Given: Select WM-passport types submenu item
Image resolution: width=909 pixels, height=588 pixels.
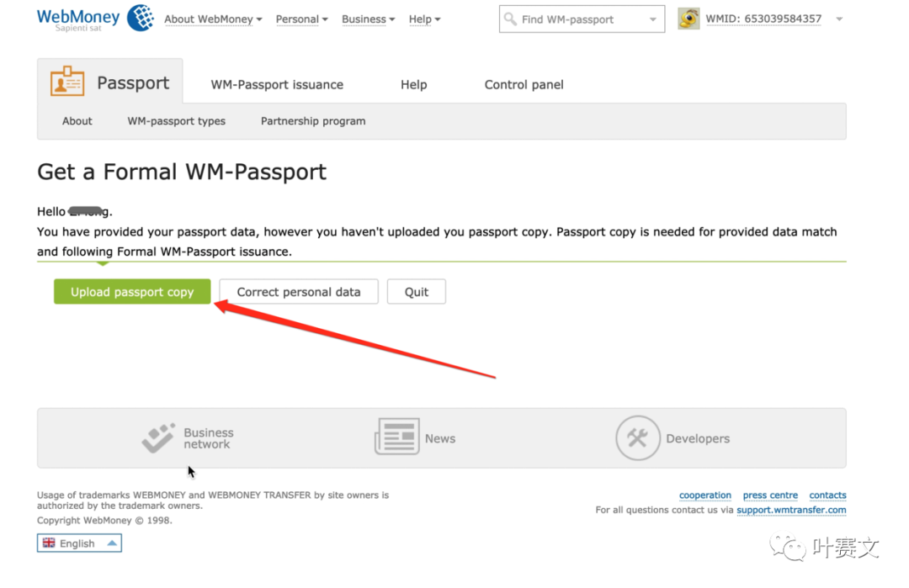Looking at the screenshot, I should click(176, 121).
